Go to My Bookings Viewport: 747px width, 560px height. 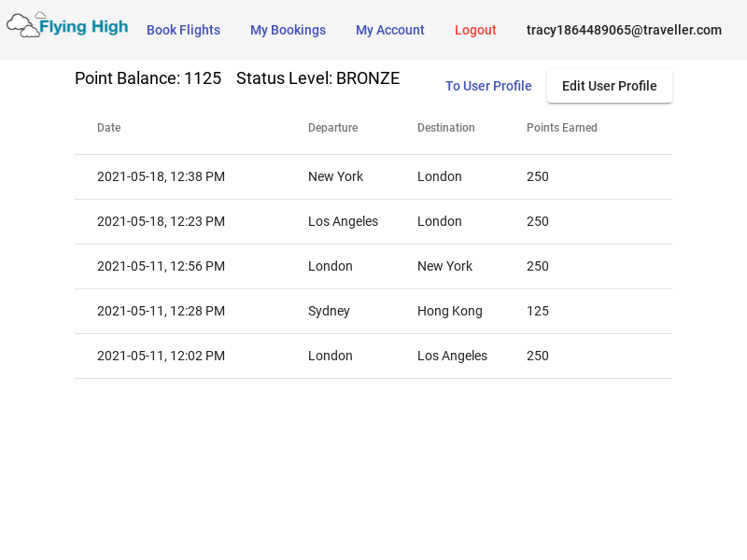click(x=288, y=30)
